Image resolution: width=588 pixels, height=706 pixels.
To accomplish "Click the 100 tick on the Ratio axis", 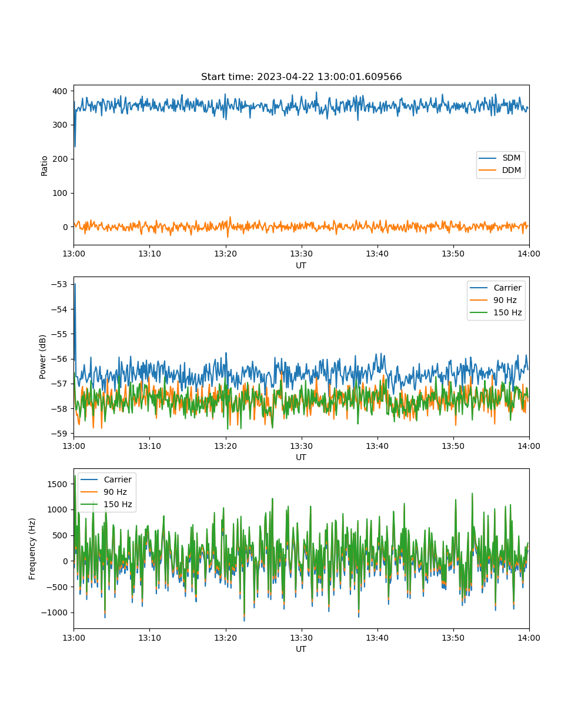I will [62, 193].
